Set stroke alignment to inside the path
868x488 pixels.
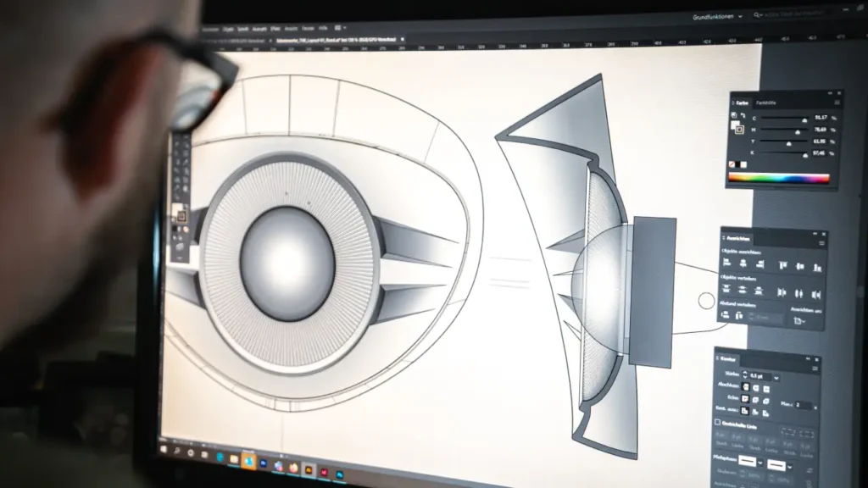coord(756,412)
